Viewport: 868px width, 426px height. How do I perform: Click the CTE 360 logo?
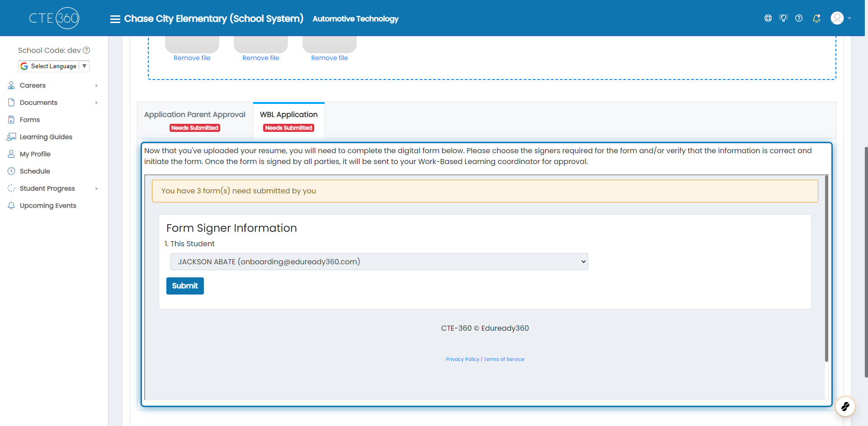coord(54,18)
